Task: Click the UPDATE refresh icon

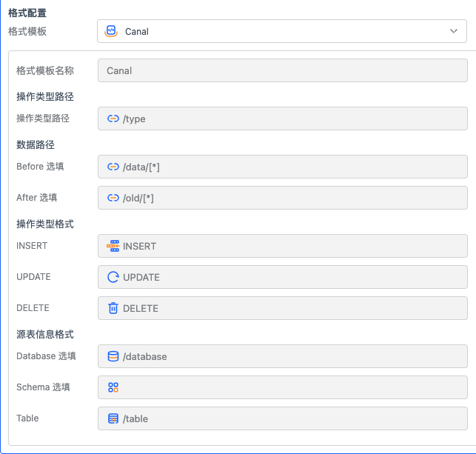Action: point(113,277)
